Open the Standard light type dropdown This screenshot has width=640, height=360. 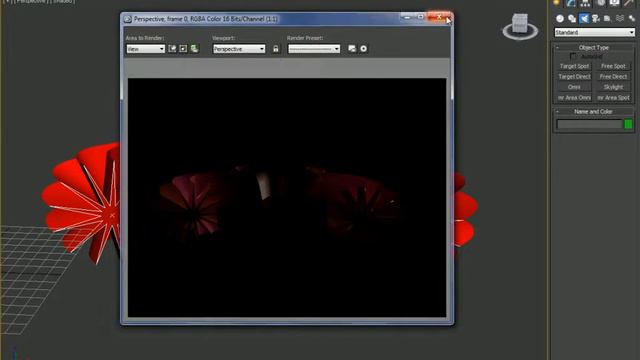[594, 32]
